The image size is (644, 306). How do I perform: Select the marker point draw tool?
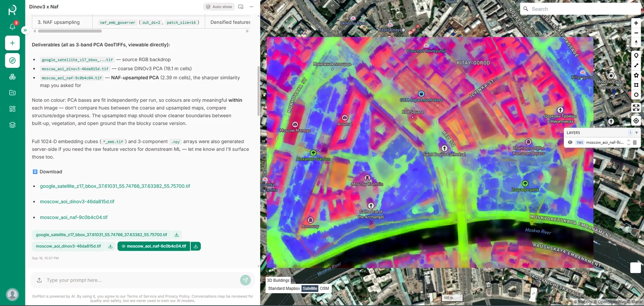click(x=636, y=56)
